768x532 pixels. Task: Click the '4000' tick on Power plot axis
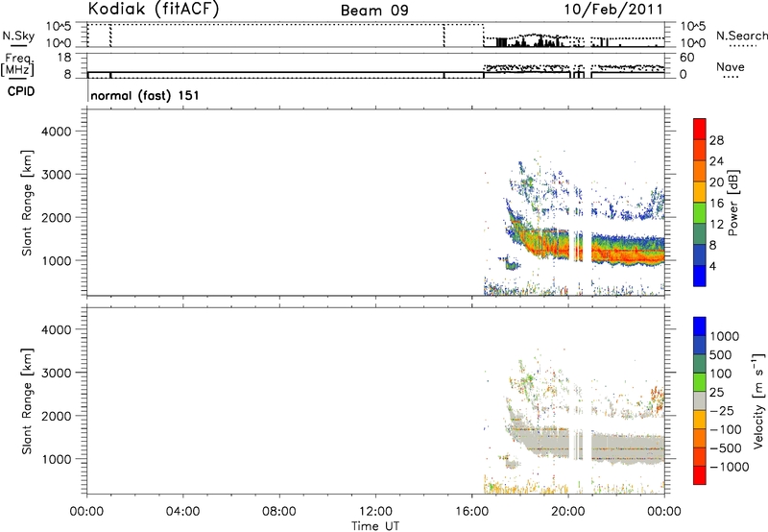[x=56, y=132]
